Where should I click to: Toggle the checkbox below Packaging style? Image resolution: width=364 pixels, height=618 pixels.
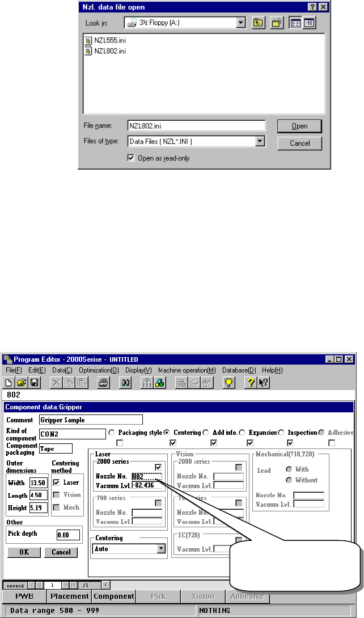pos(120,443)
